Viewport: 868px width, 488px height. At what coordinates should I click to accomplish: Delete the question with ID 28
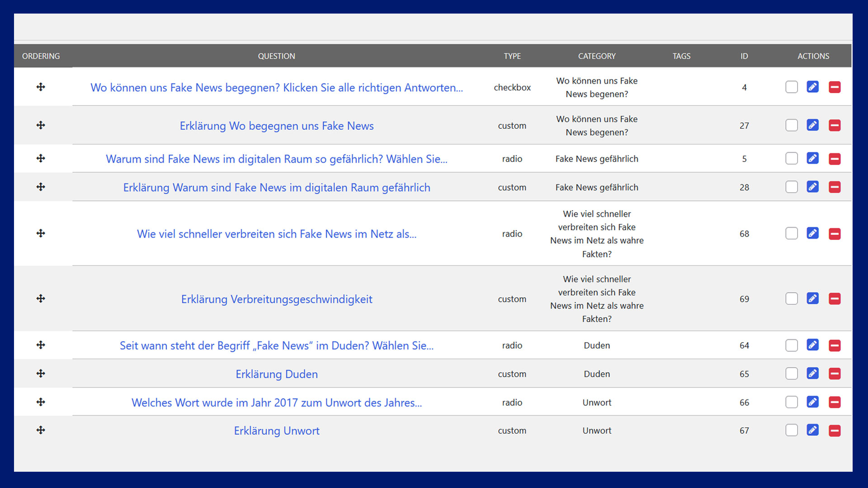[x=835, y=187]
